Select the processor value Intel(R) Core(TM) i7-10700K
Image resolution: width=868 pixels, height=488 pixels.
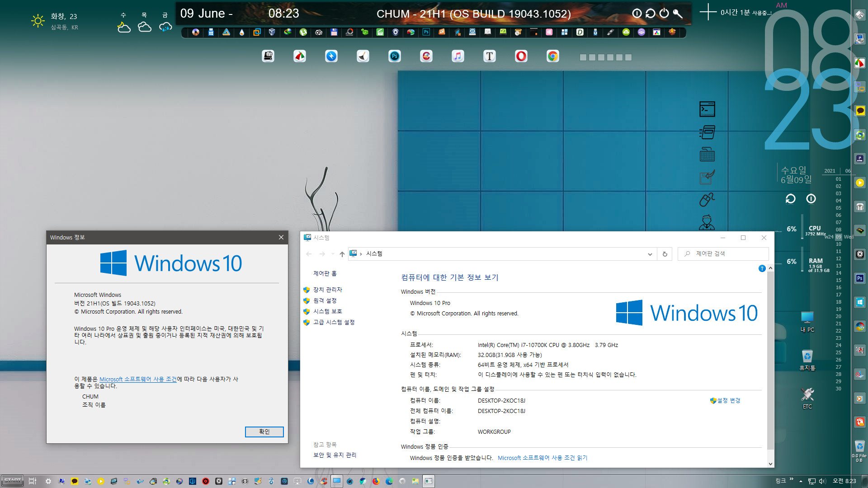click(x=548, y=345)
